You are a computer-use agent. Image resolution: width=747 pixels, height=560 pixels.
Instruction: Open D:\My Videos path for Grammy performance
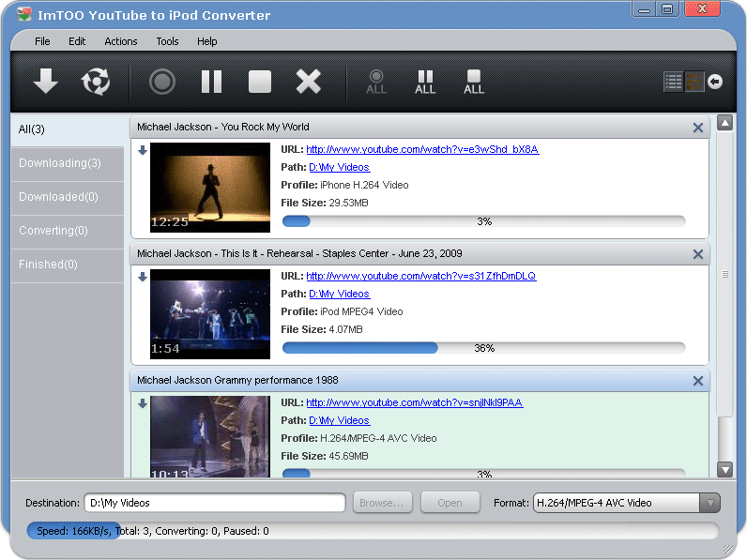pyautogui.click(x=339, y=421)
